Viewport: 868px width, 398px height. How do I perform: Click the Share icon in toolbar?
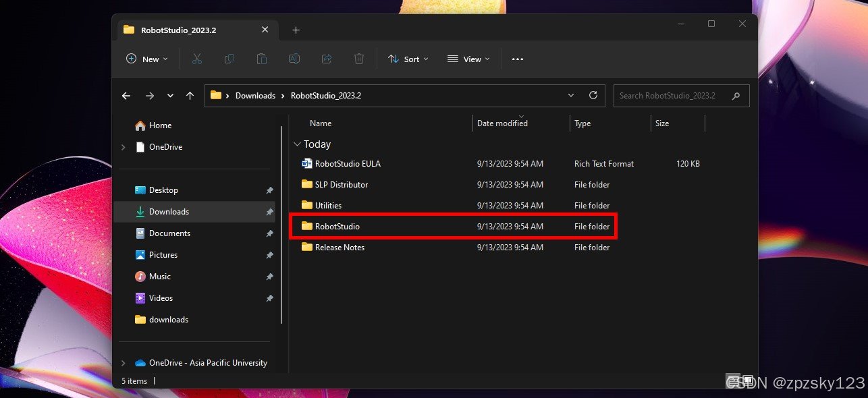(327, 59)
